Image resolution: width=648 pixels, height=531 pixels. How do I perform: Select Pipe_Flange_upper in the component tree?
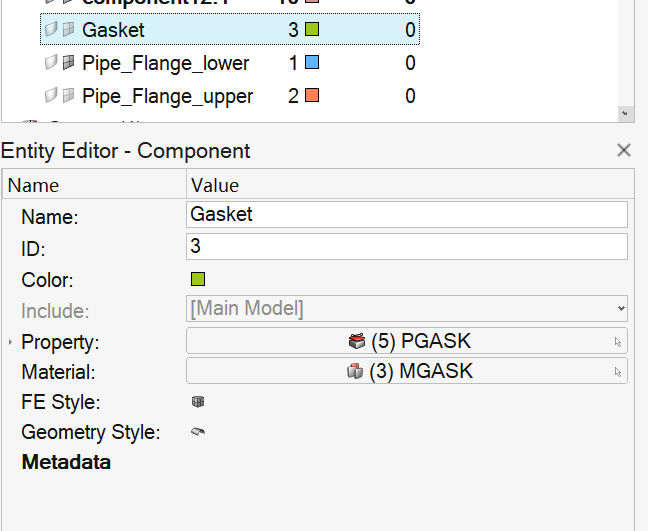(x=167, y=96)
